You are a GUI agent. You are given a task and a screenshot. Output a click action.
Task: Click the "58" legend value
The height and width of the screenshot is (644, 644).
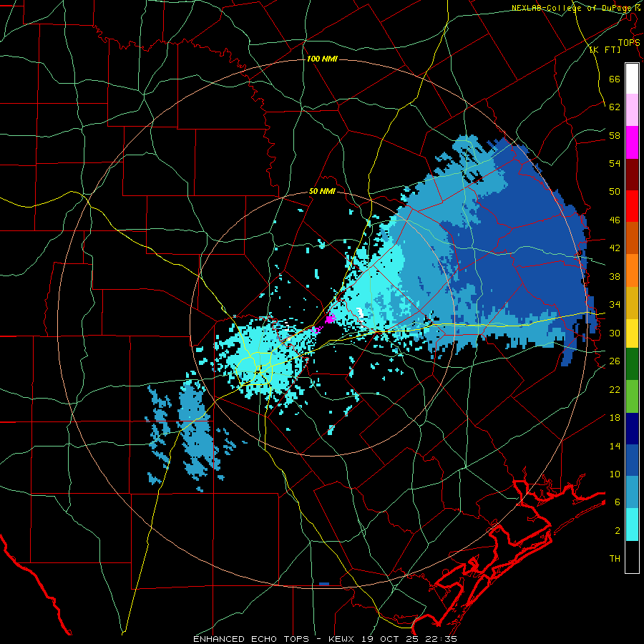coord(615,135)
